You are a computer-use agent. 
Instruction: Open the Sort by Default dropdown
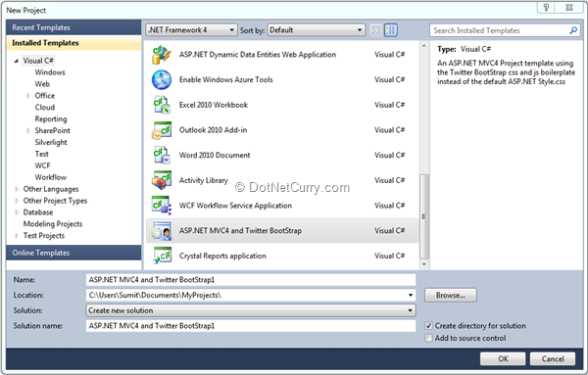pos(316,30)
